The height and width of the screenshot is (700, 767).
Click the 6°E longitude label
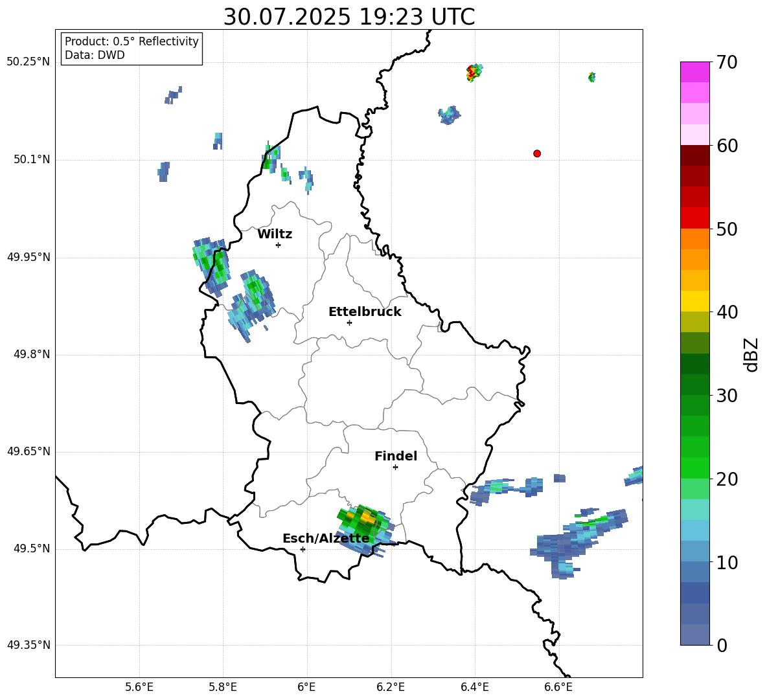(x=306, y=687)
